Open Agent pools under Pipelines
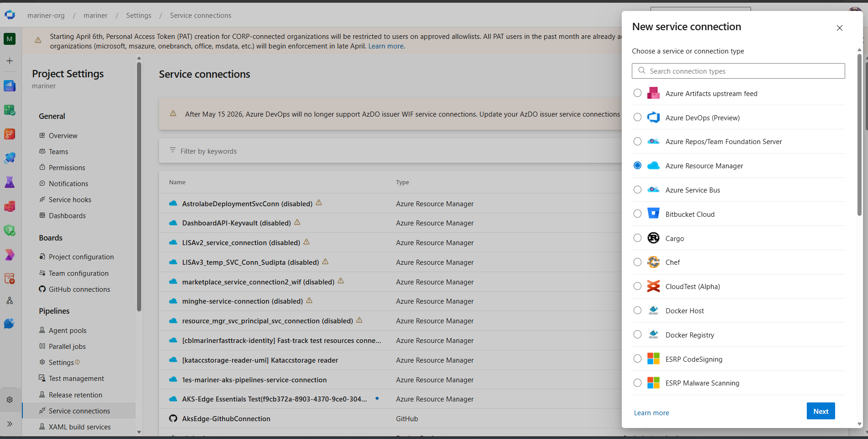The image size is (868, 439). pyautogui.click(x=68, y=330)
